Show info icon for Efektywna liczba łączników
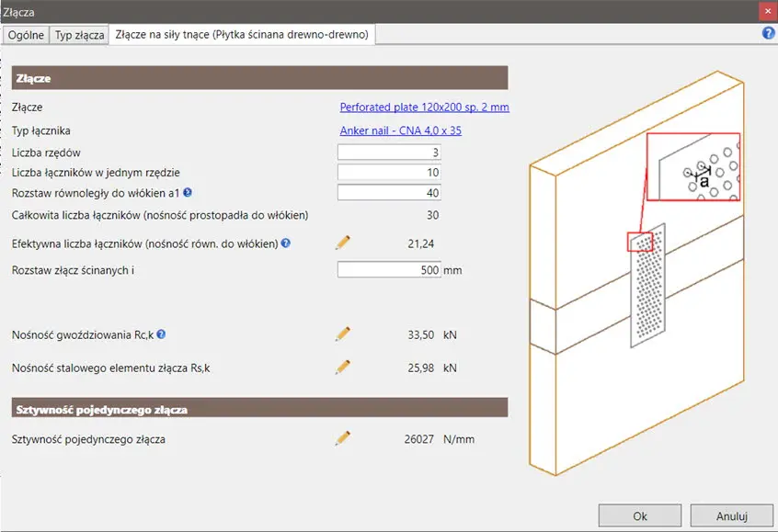The image size is (778, 532). pyautogui.click(x=286, y=243)
